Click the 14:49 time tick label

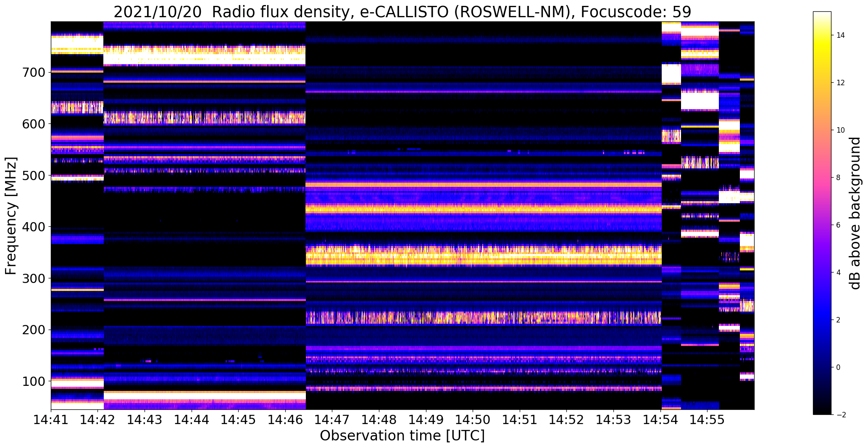click(x=426, y=419)
